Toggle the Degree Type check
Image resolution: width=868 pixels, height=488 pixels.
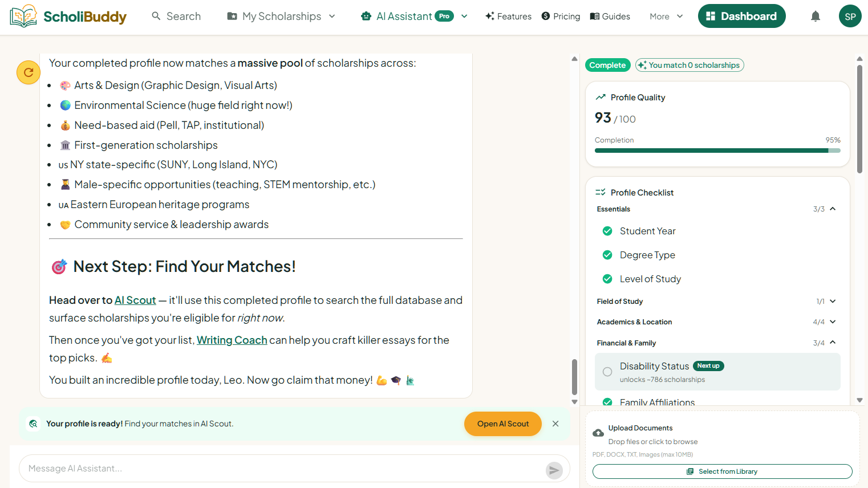(x=607, y=255)
